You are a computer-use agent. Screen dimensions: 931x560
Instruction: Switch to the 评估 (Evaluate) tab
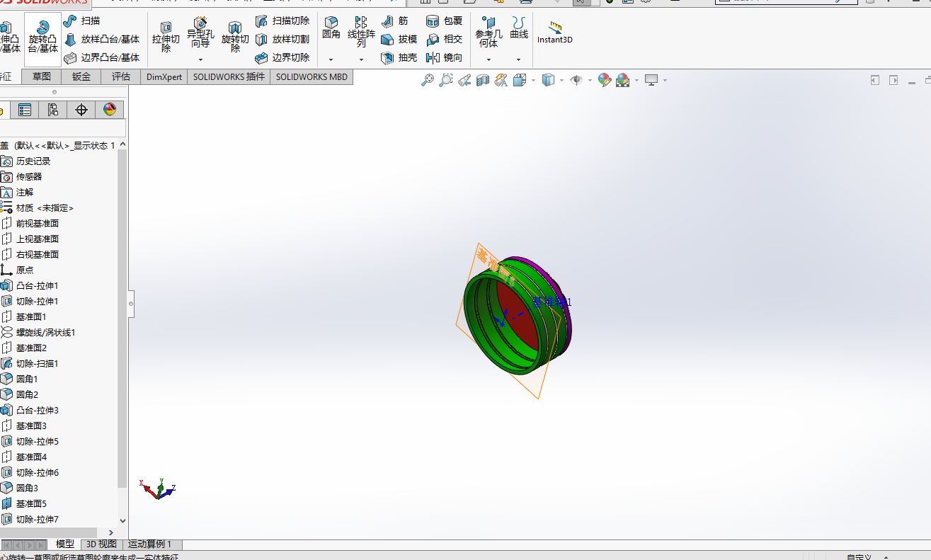[x=121, y=76]
